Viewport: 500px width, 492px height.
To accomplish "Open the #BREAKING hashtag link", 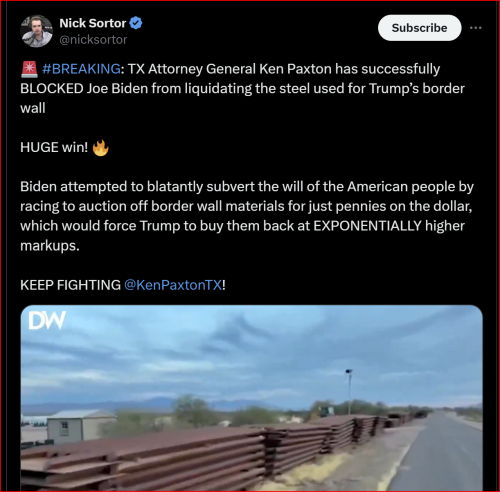I will coord(81,69).
